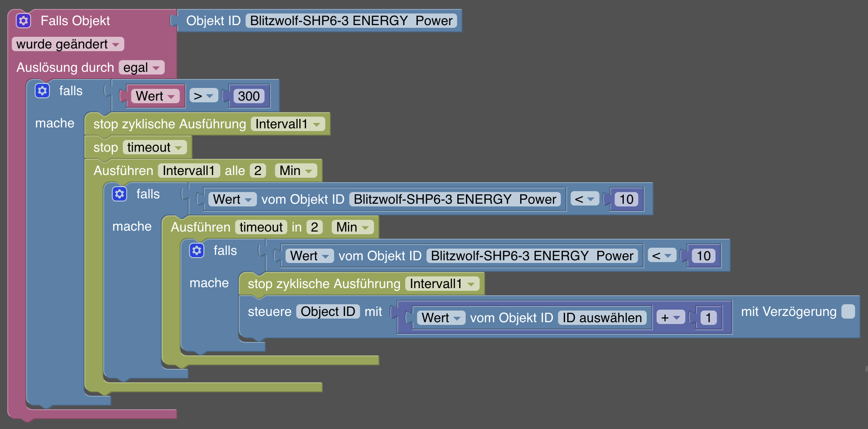Open the plus operator dropdown
Screen dimensions: 868x429
(x=671, y=317)
